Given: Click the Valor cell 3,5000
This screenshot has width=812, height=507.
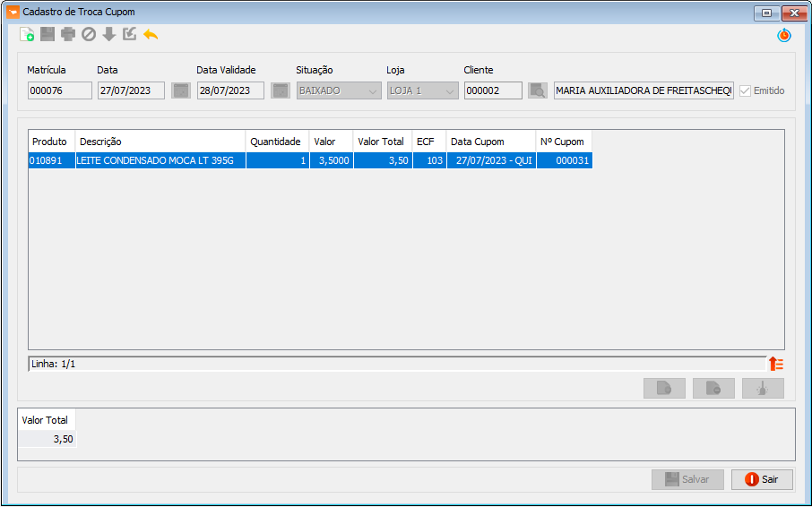Looking at the screenshot, I should [332, 160].
